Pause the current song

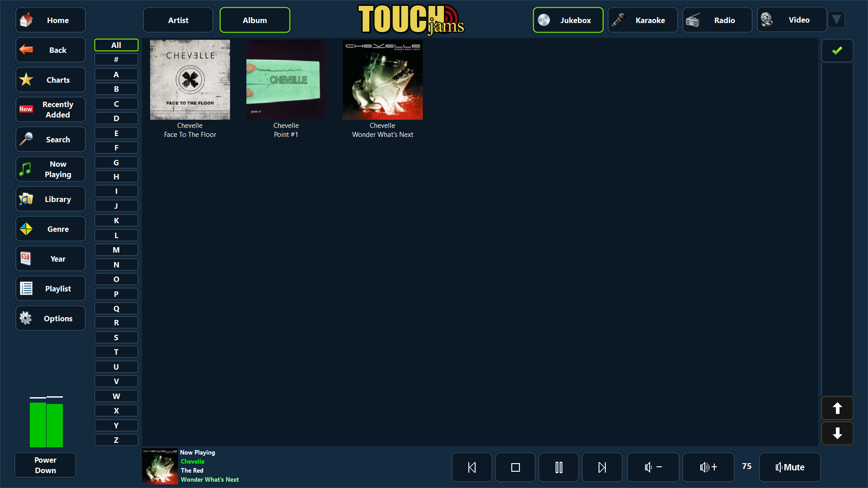pos(558,467)
